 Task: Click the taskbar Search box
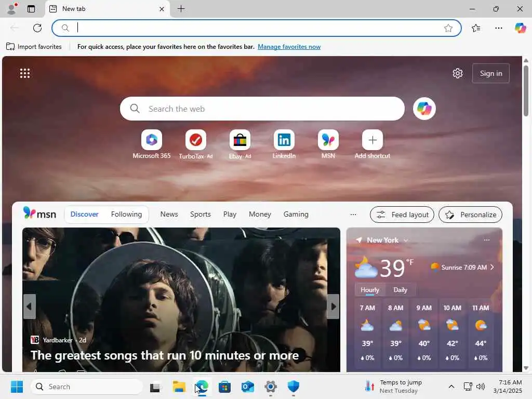tap(87, 387)
